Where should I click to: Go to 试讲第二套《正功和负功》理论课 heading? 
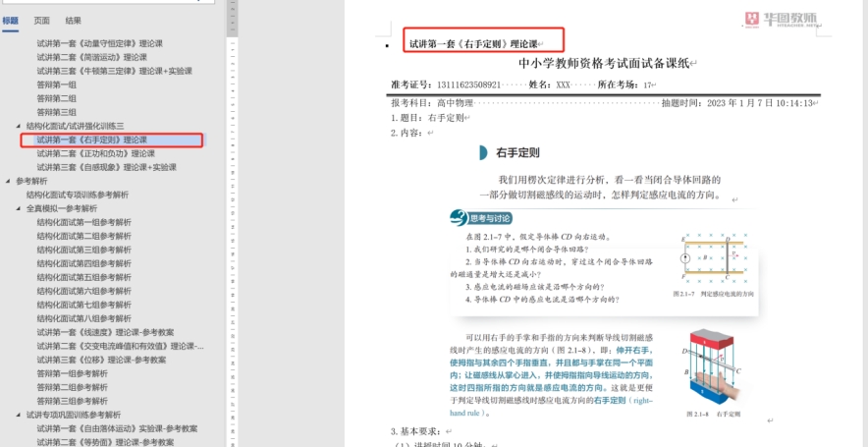coord(95,154)
